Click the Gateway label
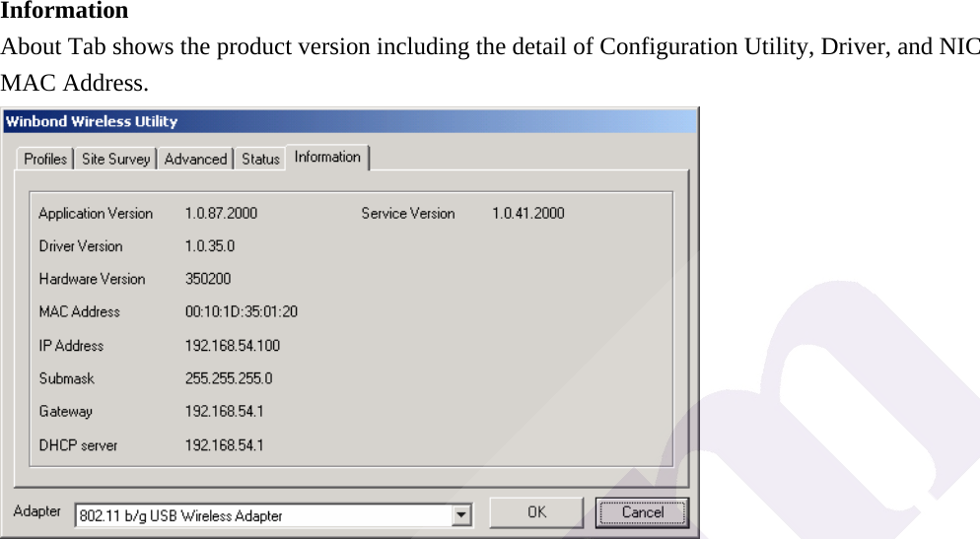This screenshot has width=980, height=539. click(x=66, y=411)
